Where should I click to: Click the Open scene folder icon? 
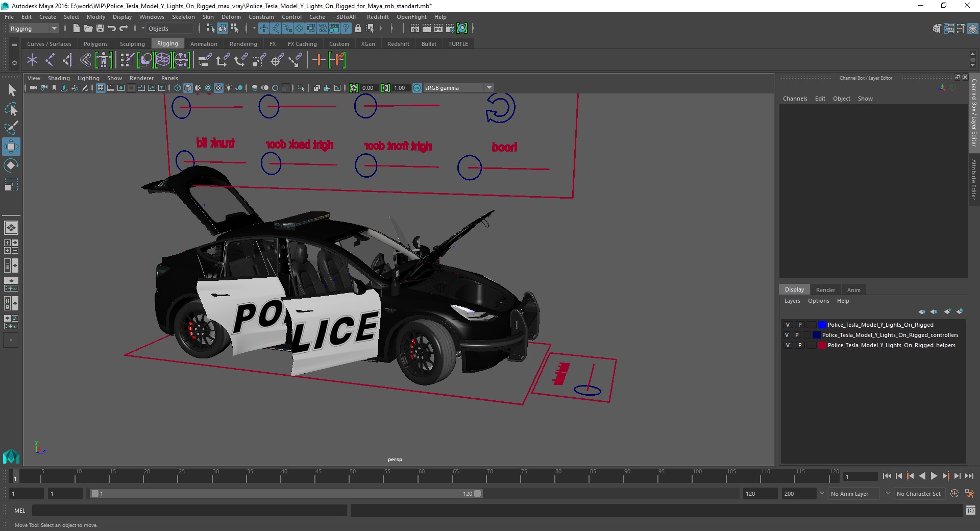[x=88, y=29]
